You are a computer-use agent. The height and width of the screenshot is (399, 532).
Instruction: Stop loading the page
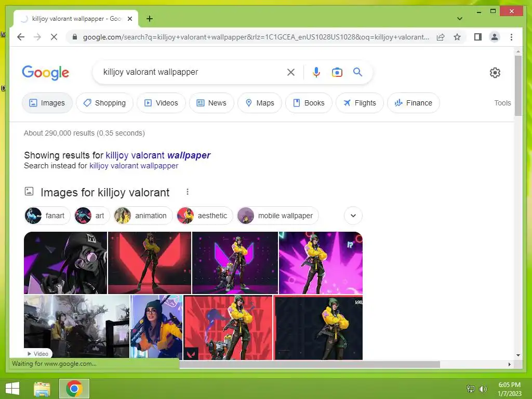pyautogui.click(x=54, y=37)
